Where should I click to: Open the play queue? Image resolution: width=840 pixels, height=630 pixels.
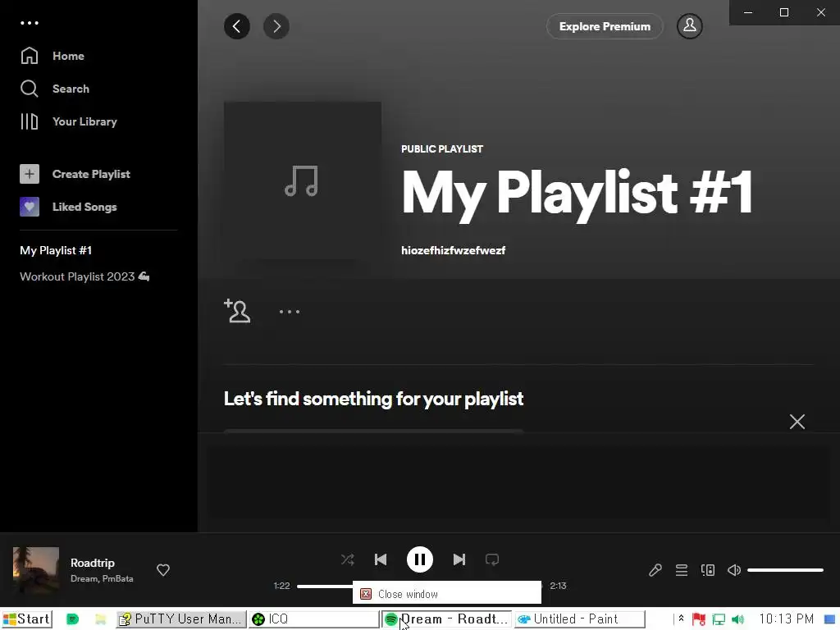682,570
